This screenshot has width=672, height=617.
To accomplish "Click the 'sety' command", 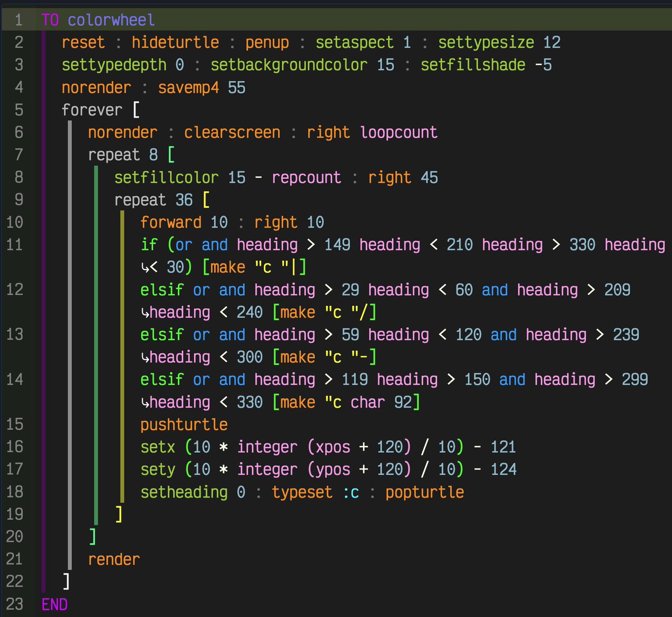I will click(158, 470).
